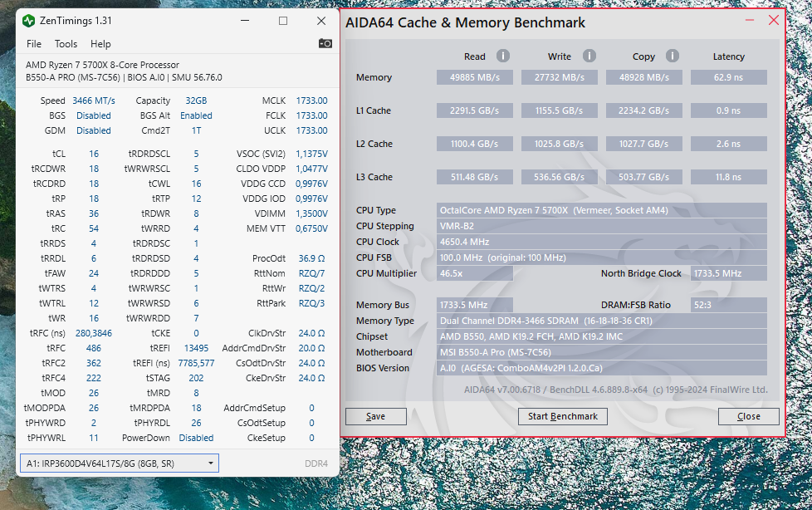Click the ProcOdt value 36.9 Ω
This screenshot has height=510, width=812.
(311, 258)
